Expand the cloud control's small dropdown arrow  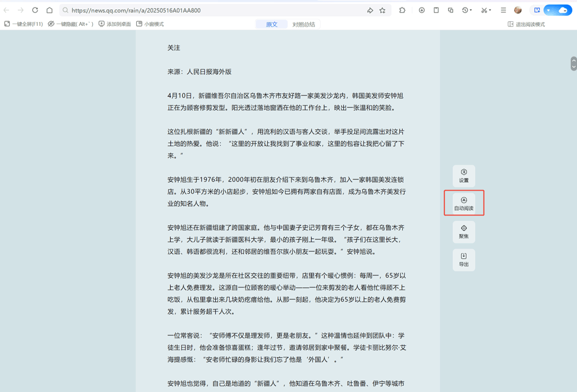(x=548, y=10)
